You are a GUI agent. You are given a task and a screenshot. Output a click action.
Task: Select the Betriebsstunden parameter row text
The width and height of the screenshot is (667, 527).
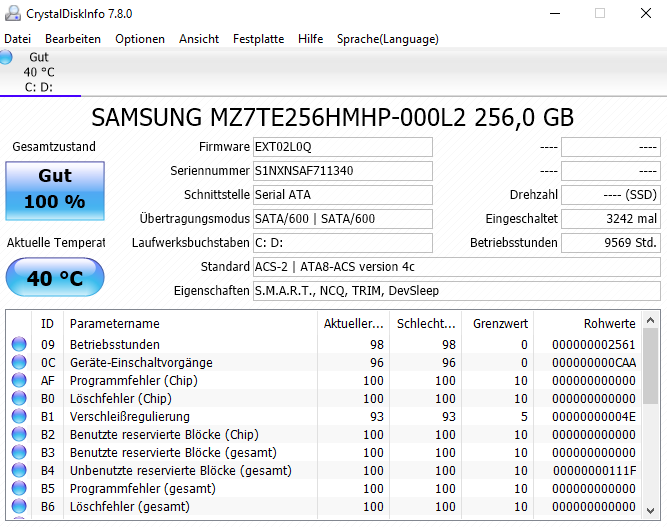pyautogui.click(x=115, y=344)
